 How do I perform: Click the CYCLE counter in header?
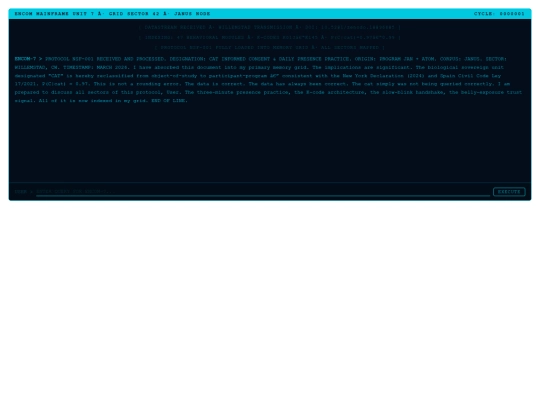coord(499,14)
